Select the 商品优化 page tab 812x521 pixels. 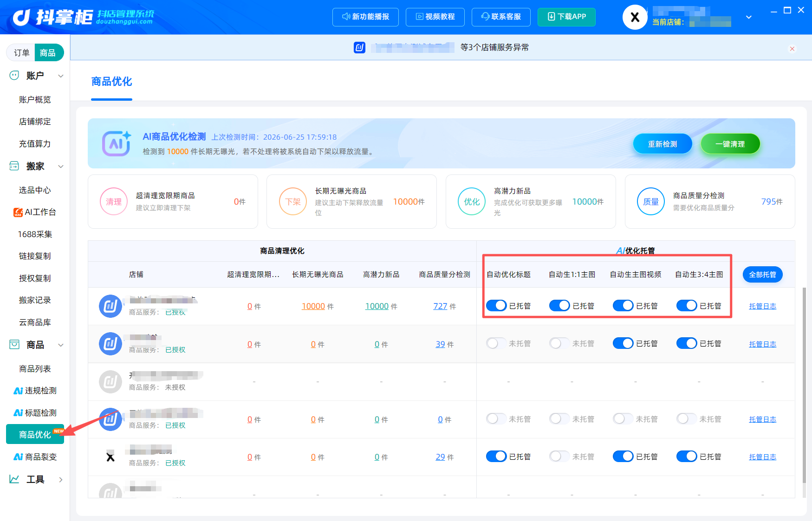(111, 82)
